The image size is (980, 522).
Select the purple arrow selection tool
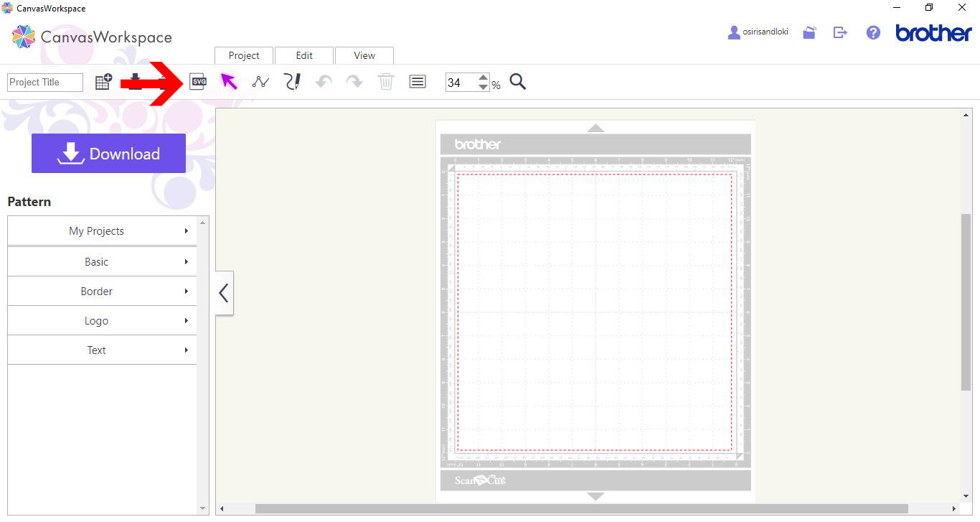click(x=229, y=81)
